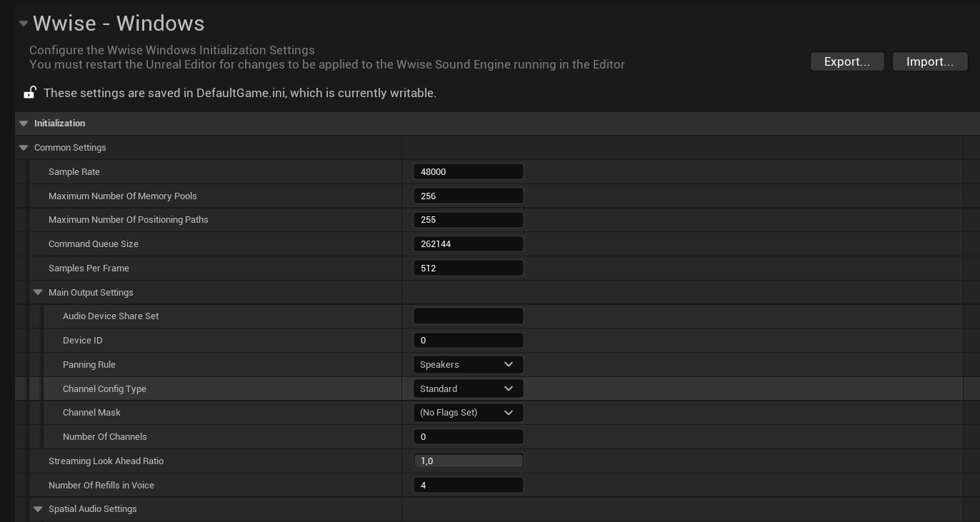Viewport: 980px width, 522px height.
Task: Select the Command Queue Size label
Action: 94,244
